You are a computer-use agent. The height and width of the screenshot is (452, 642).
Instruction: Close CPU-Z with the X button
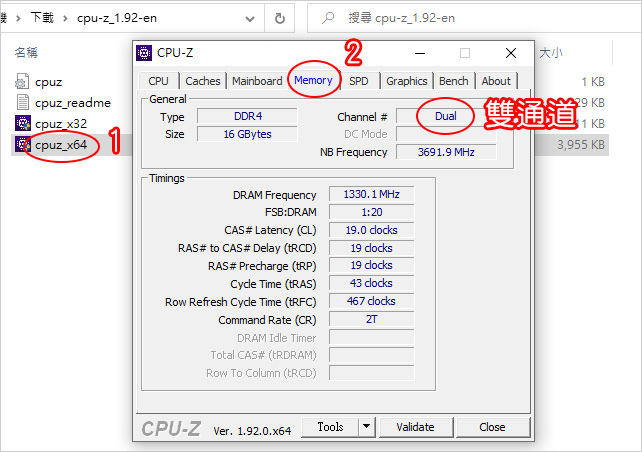coord(511,53)
